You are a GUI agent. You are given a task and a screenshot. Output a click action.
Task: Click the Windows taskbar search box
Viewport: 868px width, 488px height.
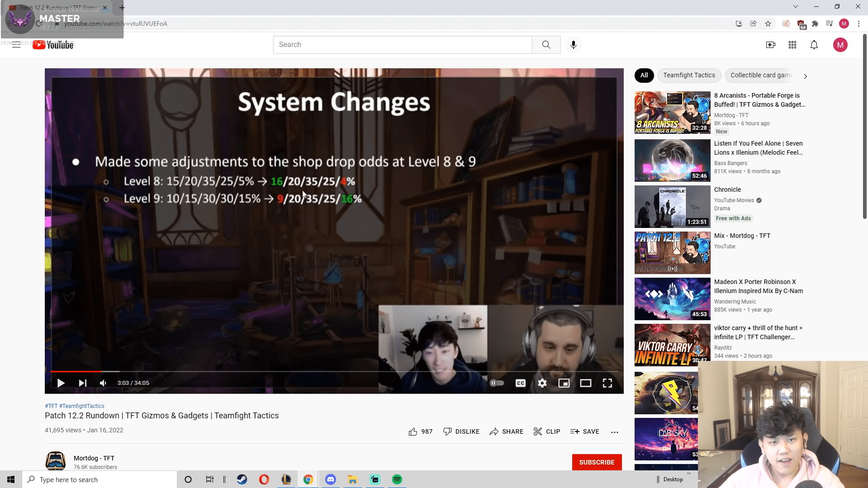point(100,479)
